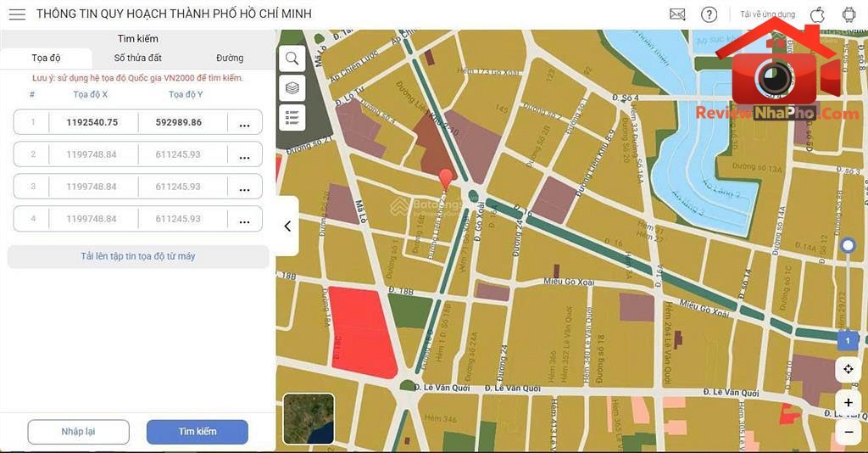Open options menu for coordinate row 2
The height and width of the screenshot is (453, 868).
pyautogui.click(x=245, y=155)
